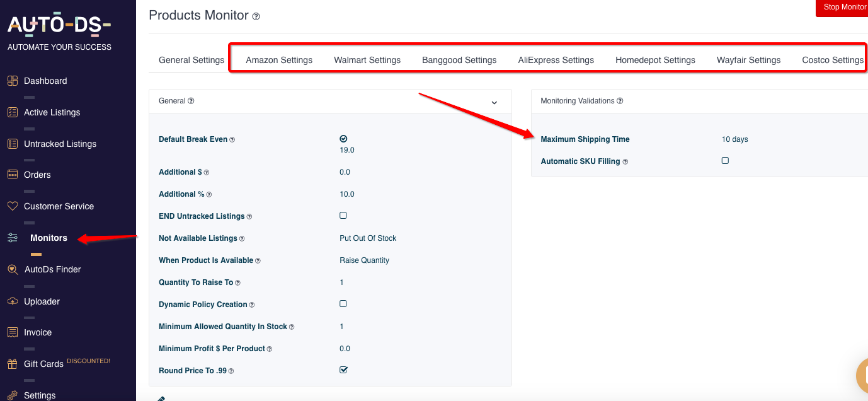Click the Dashboard sidebar icon
The height and width of the screenshot is (401, 868).
[x=12, y=81]
